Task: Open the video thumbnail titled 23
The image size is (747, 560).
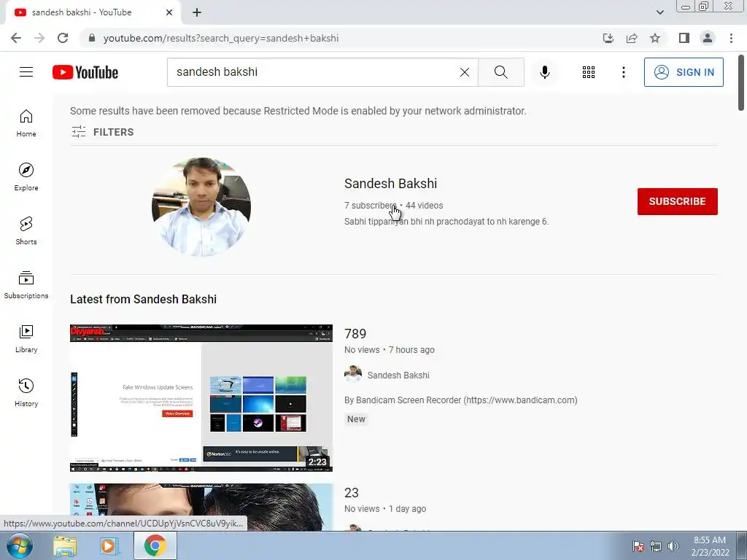Action: point(201,507)
